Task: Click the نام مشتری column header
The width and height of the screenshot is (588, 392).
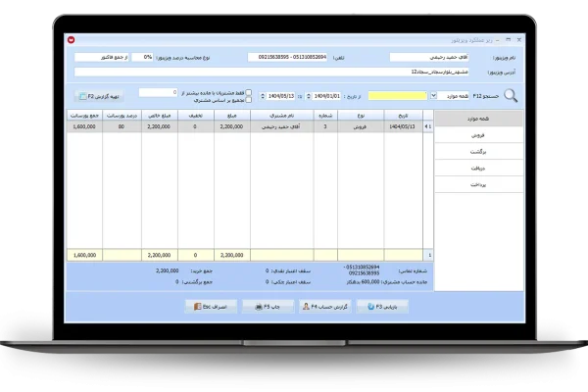Action: coord(282,116)
